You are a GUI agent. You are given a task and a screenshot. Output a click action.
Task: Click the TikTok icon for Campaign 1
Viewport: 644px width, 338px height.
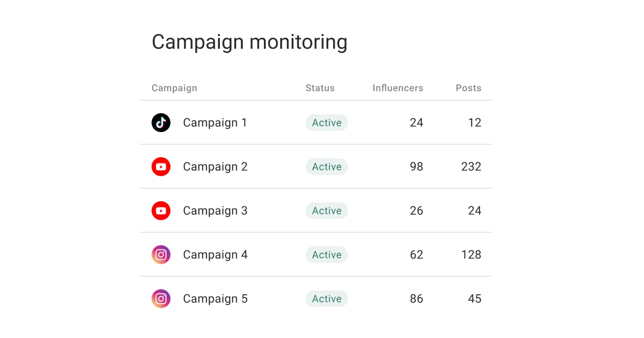point(161,123)
